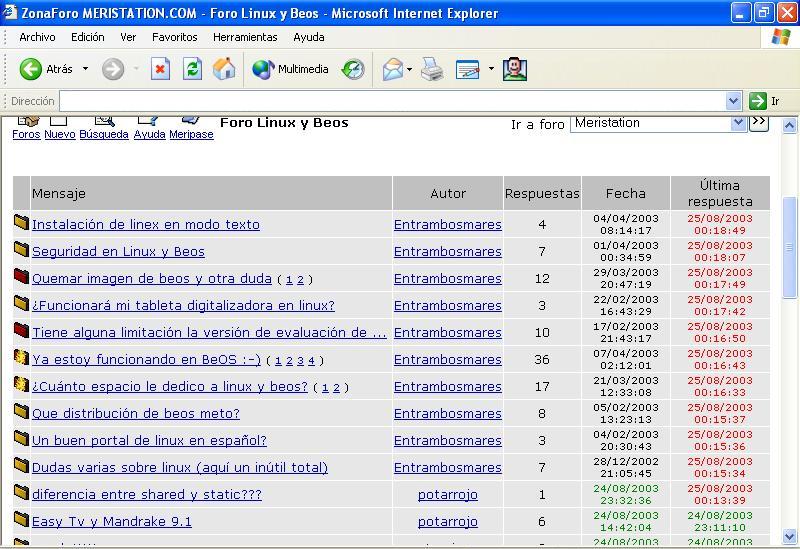
Task: Open the Búsqueda link
Action: [104, 134]
